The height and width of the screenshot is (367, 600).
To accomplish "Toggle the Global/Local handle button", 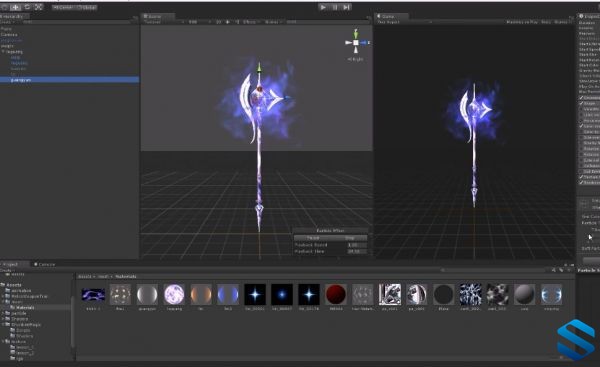I will (86, 7).
